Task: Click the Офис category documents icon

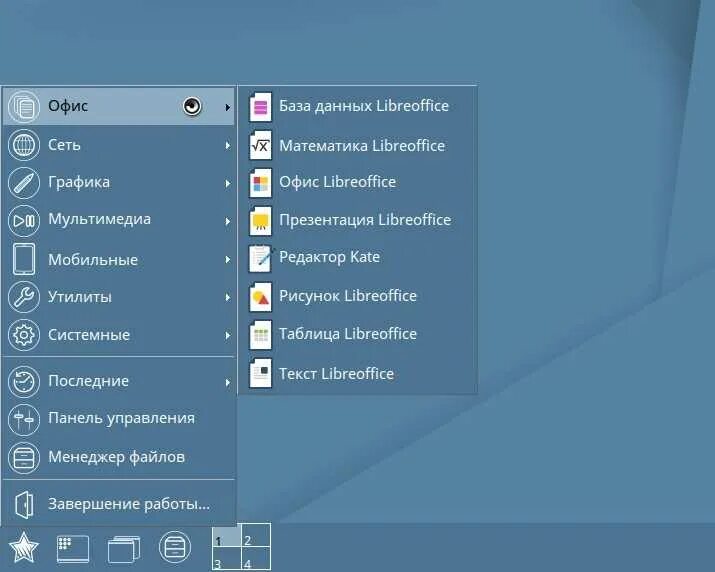Action: point(24,107)
